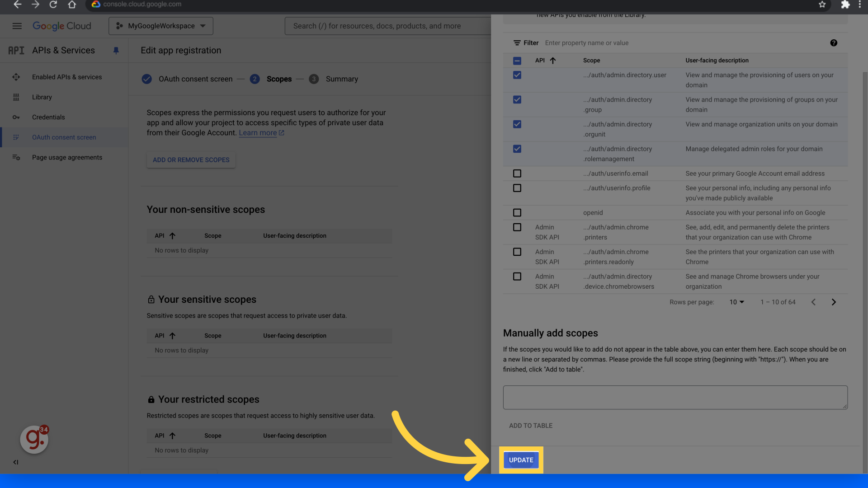Open the MyGoogleWorkspace project selector
Viewport: 868px width, 488px height.
[x=160, y=26]
